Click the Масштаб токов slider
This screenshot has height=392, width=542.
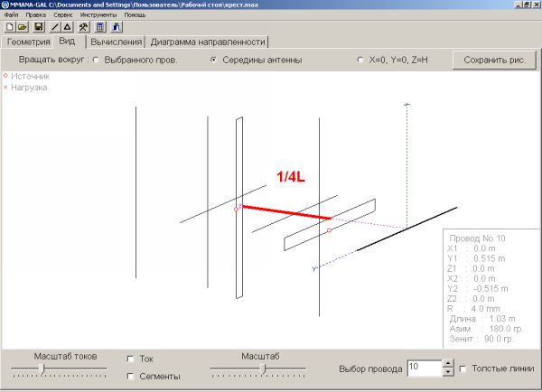[x=59, y=369]
